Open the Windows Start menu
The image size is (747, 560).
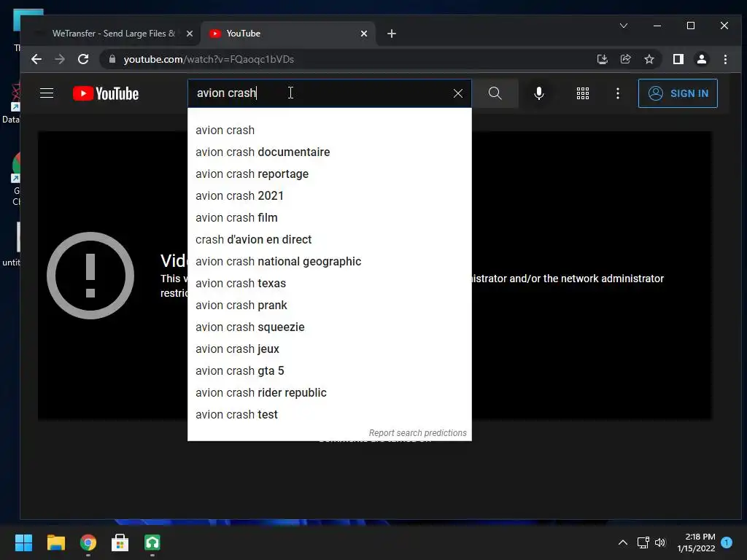(x=23, y=542)
